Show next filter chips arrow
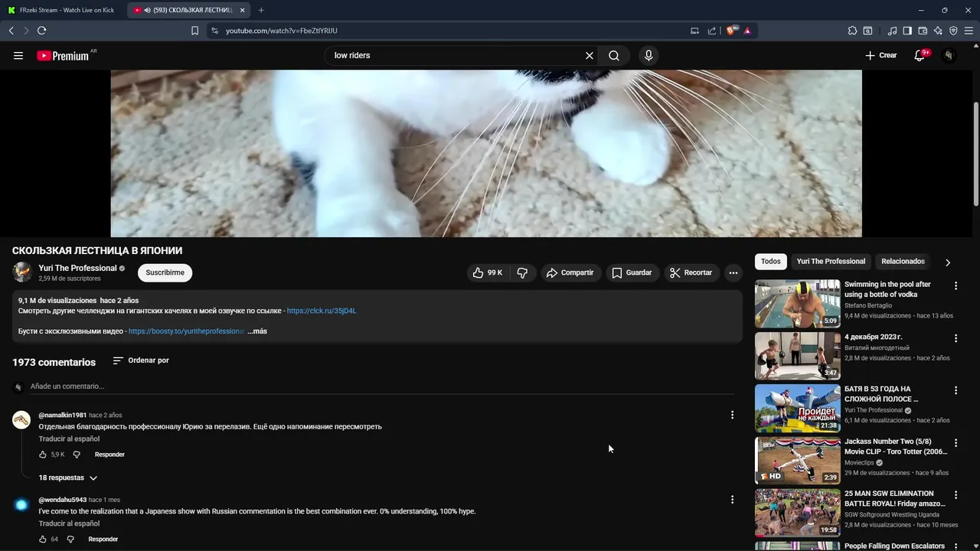This screenshot has width=980, height=551. (947, 262)
